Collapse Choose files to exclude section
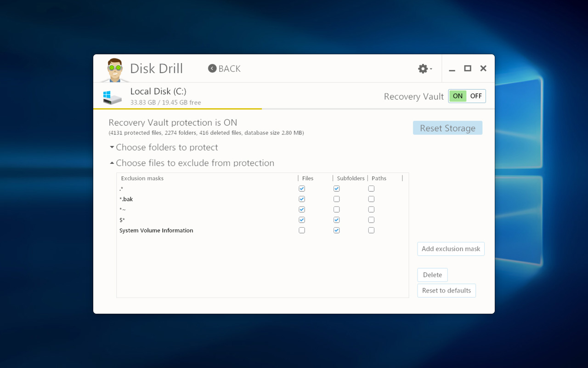Image resolution: width=588 pixels, height=368 pixels. click(192, 163)
